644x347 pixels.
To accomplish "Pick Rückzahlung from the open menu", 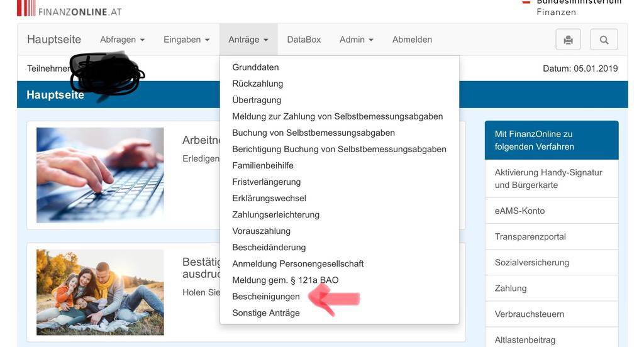I will pos(258,84).
